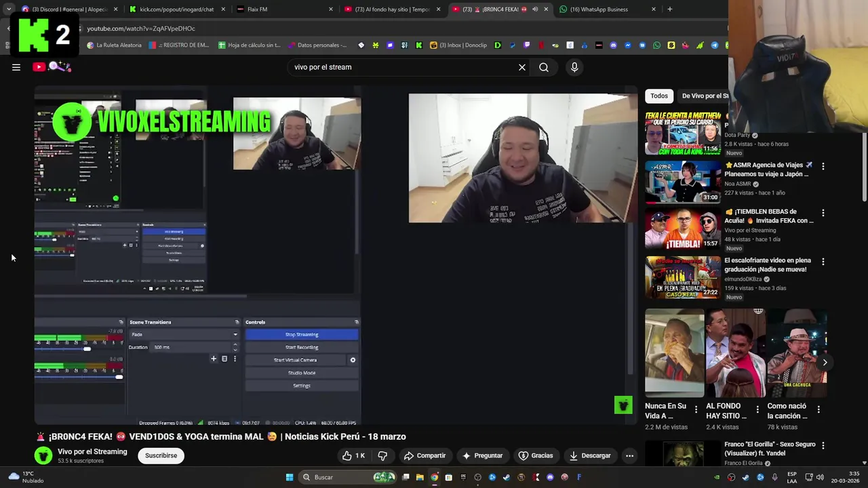The width and height of the screenshot is (868, 488).
Task: Open the YouTube hamburger guide menu
Action: click(16, 67)
